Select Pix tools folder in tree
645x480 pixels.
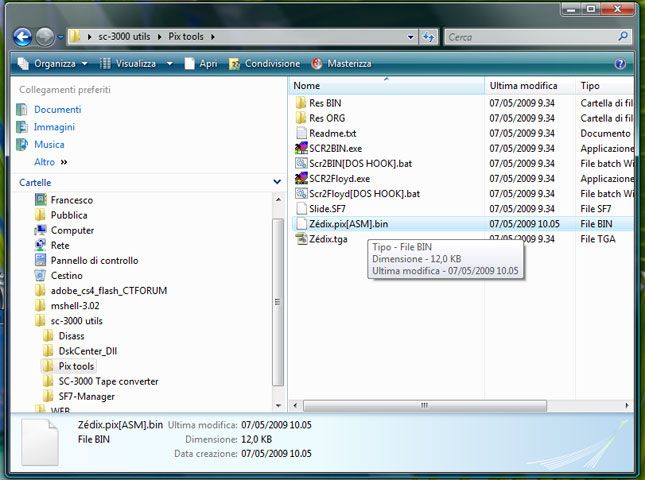click(76, 366)
